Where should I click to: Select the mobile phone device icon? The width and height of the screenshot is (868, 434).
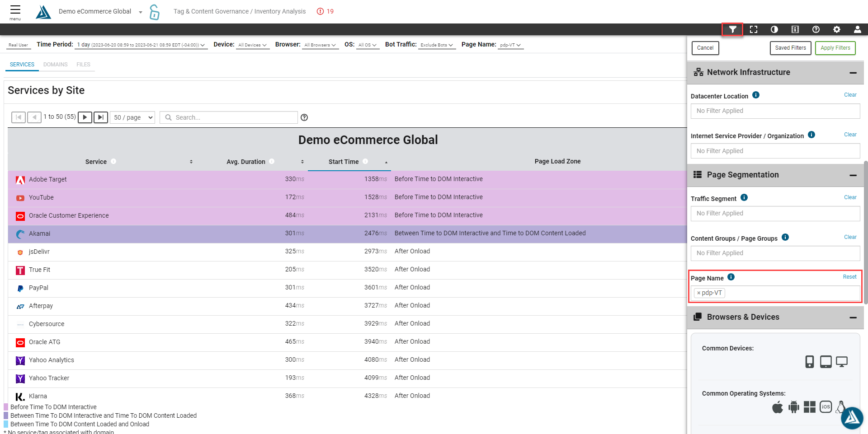coord(810,362)
